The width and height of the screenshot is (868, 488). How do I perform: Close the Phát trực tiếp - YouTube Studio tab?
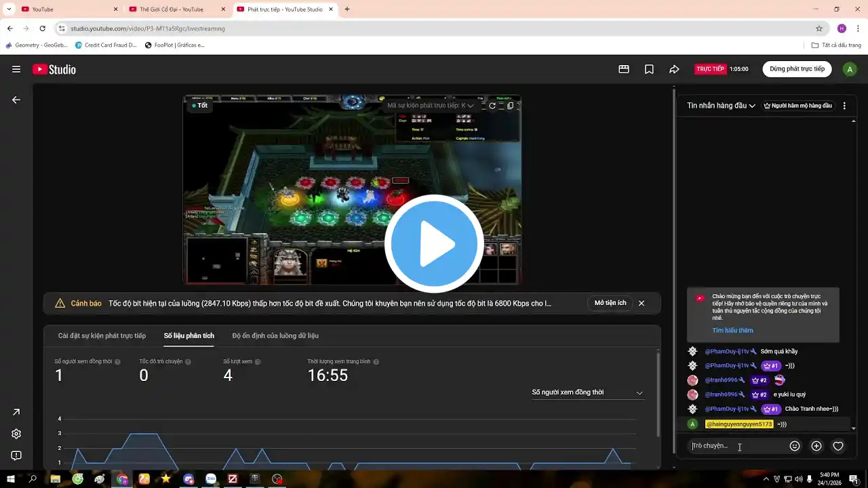[x=330, y=9]
